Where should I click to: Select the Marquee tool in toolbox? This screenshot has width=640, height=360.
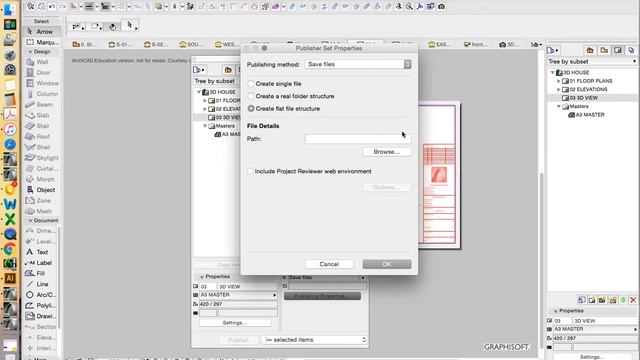42,42
